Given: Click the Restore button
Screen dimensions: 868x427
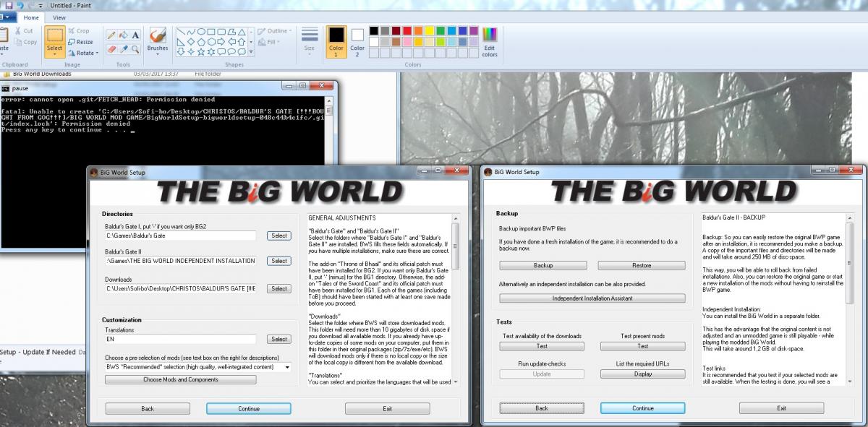Looking at the screenshot, I should click(642, 265).
